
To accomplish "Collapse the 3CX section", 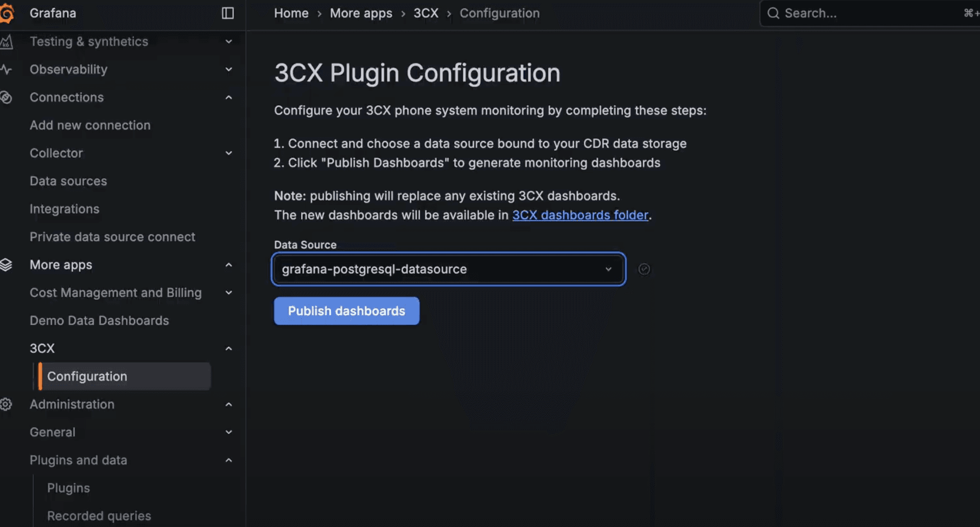I will click(x=228, y=348).
